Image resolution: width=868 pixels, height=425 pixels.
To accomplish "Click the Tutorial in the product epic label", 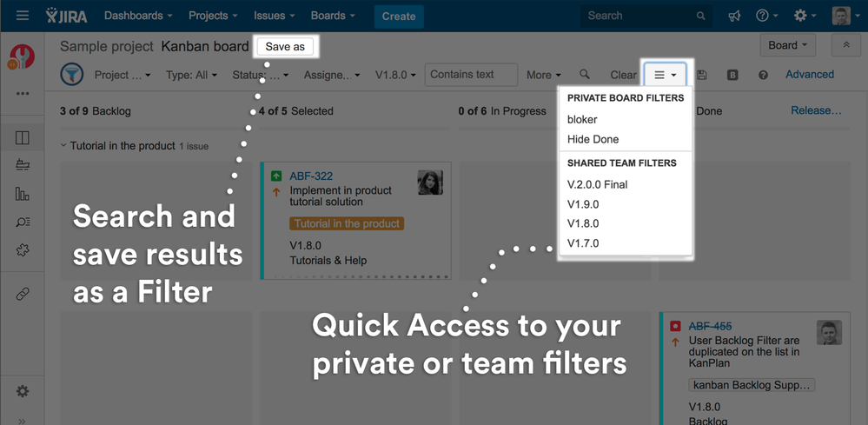I will tap(347, 223).
